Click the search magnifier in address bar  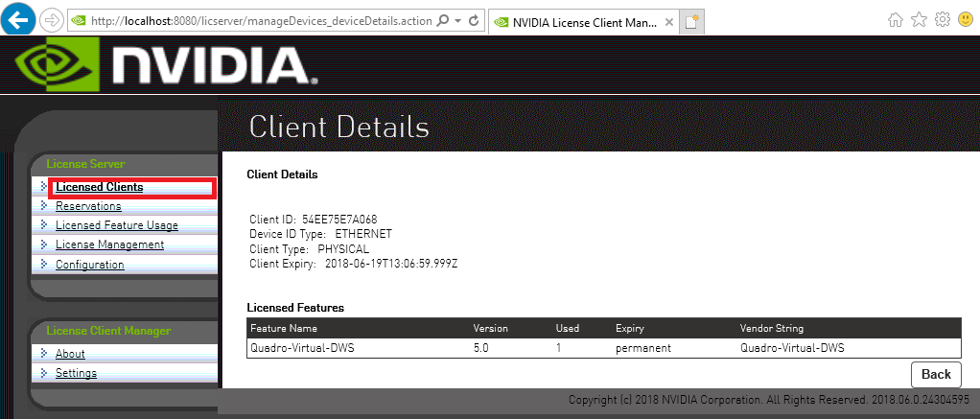pyautogui.click(x=442, y=20)
